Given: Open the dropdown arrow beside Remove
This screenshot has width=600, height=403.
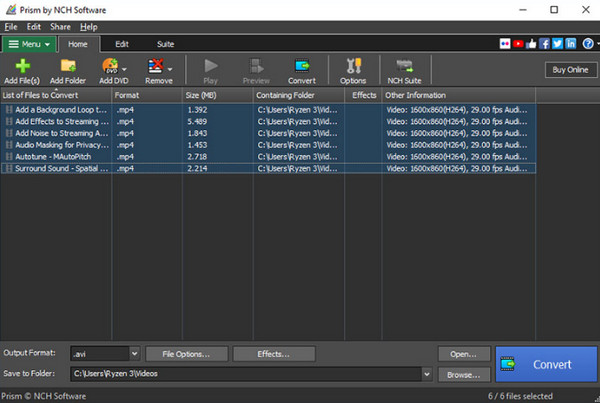Looking at the screenshot, I should (170, 68).
